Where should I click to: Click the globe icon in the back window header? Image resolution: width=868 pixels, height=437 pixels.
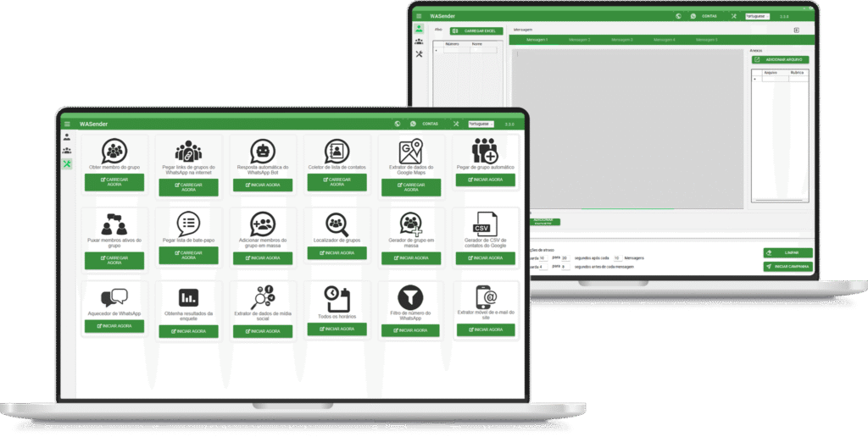coord(679,16)
